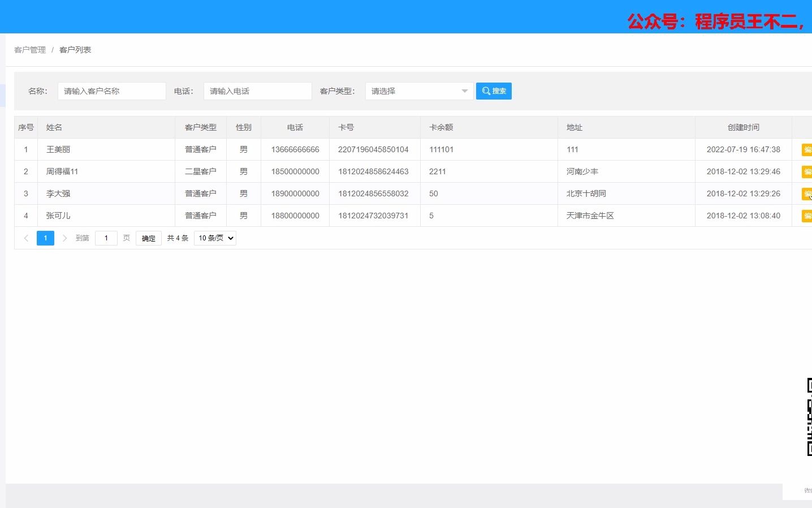Click the orange edit button for 张可儿
812x508 pixels.
pos(807,216)
